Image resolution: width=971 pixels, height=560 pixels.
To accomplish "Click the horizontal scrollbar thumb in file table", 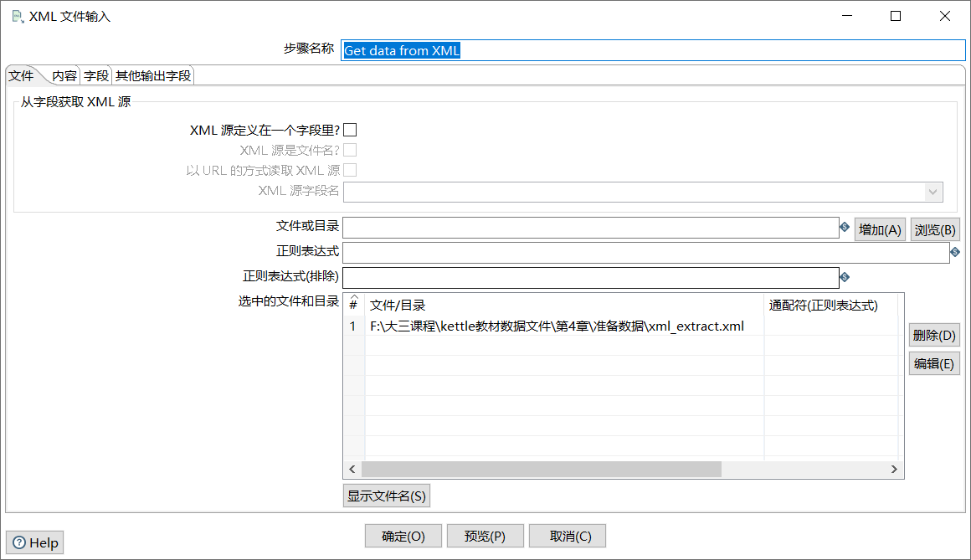I will [542, 469].
